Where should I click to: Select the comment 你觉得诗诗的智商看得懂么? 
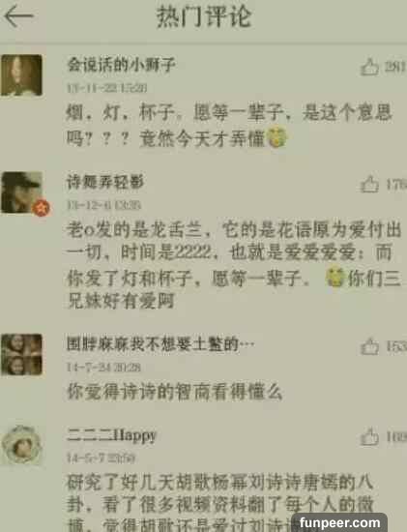click(175, 392)
